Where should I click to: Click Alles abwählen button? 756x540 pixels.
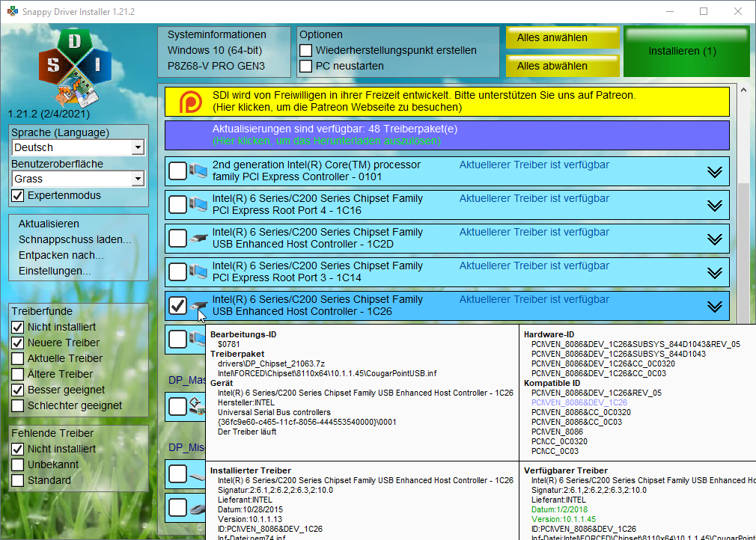pyautogui.click(x=562, y=66)
